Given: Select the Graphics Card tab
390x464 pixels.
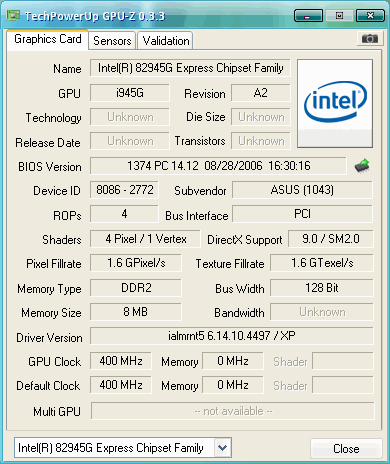Looking at the screenshot, I should click(48, 39).
